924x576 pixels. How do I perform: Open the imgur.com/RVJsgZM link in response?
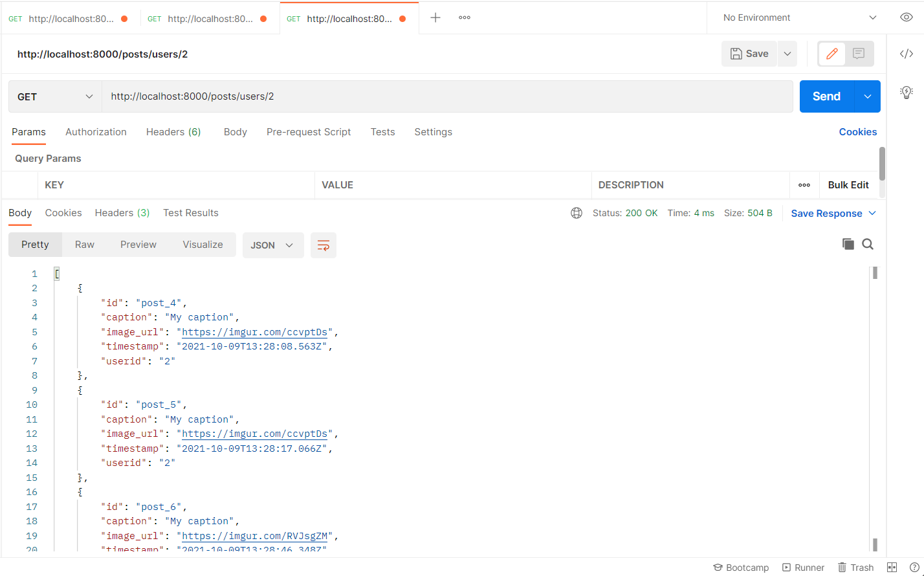tap(255, 536)
